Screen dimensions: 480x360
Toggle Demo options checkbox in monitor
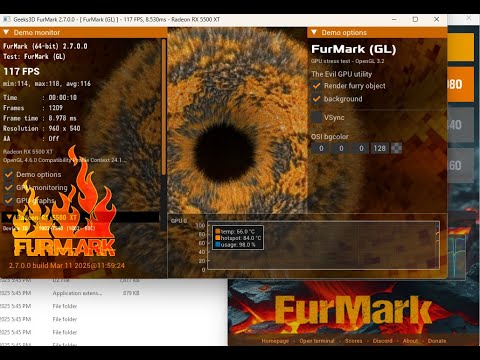coord(9,174)
